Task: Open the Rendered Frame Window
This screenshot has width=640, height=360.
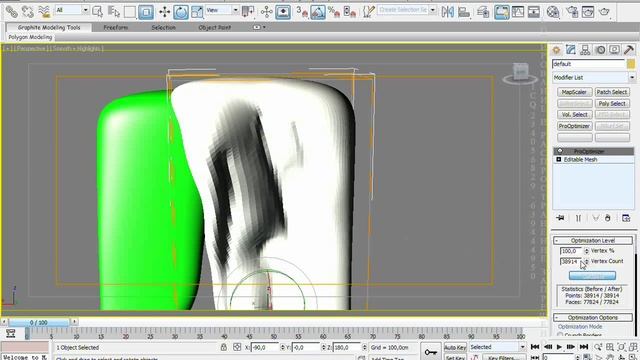Action: point(588,11)
